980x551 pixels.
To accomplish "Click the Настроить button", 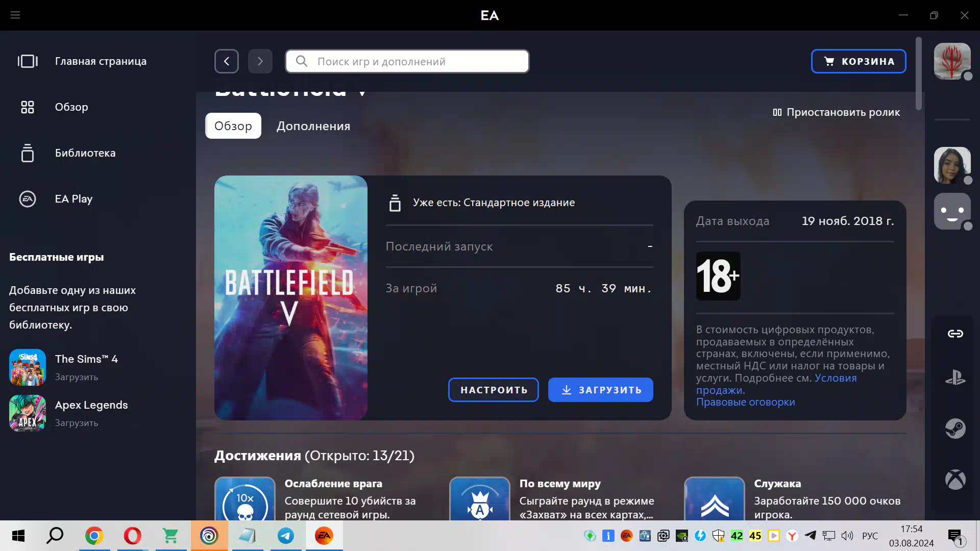I will point(494,390).
